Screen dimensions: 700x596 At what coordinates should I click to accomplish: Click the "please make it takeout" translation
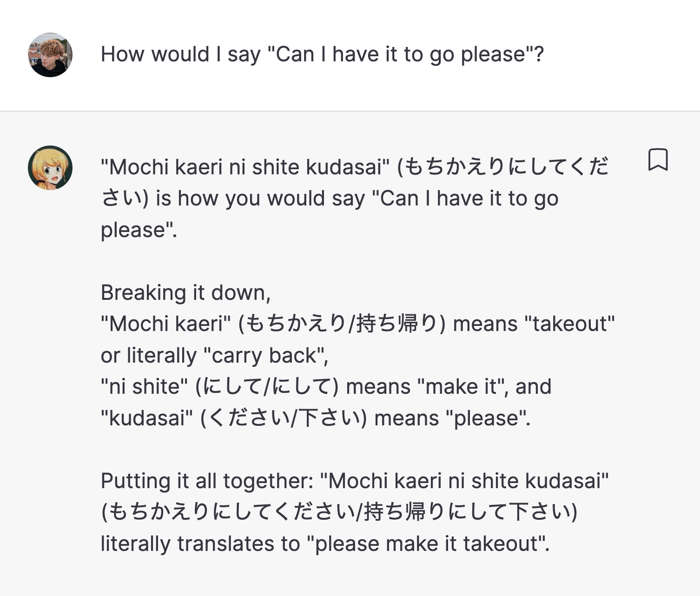pyautogui.click(x=428, y=544)
